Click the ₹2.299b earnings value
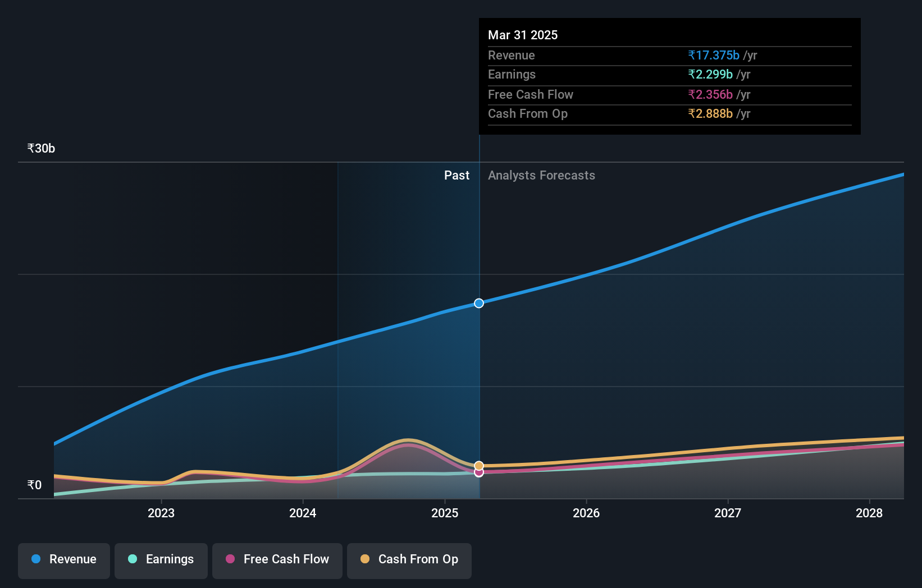 (x=710, y=74)
